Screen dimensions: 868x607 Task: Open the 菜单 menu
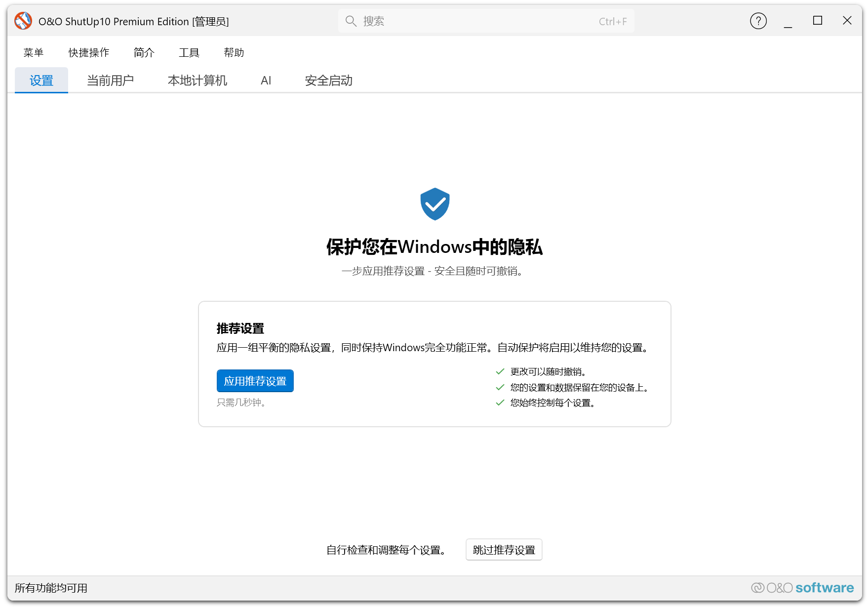click(34, 52)
